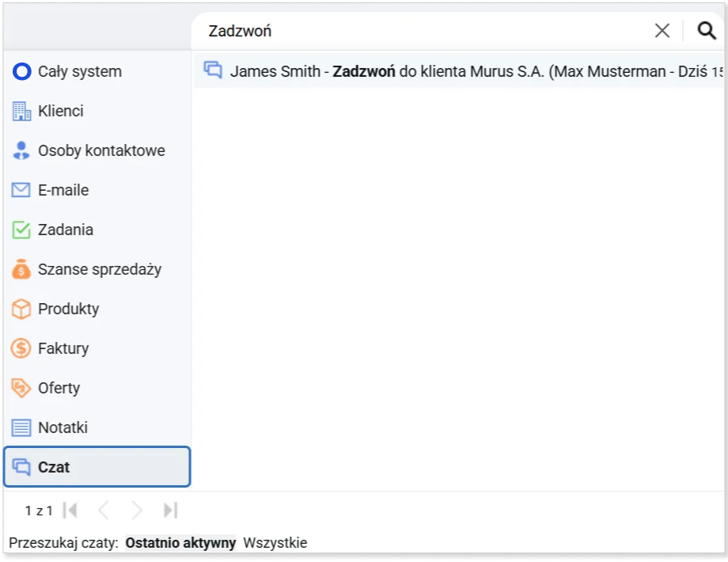Open the Notatki category
Image resolution: width=728 pixels, height=562 pixels.
62,428
